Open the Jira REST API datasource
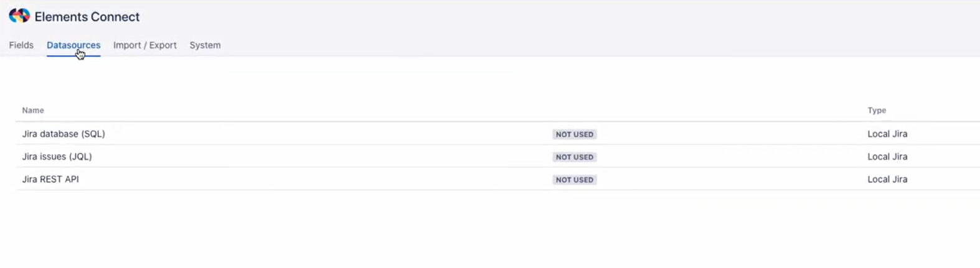The height and width of the screenshot is (268, 980). pyautogui.click(x=50, y=180)
